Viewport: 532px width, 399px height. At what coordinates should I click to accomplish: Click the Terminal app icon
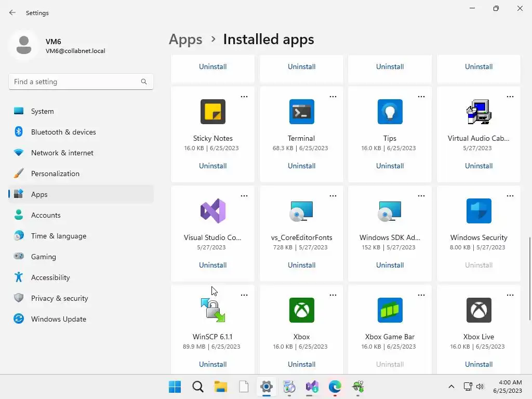tap(302, 112)
